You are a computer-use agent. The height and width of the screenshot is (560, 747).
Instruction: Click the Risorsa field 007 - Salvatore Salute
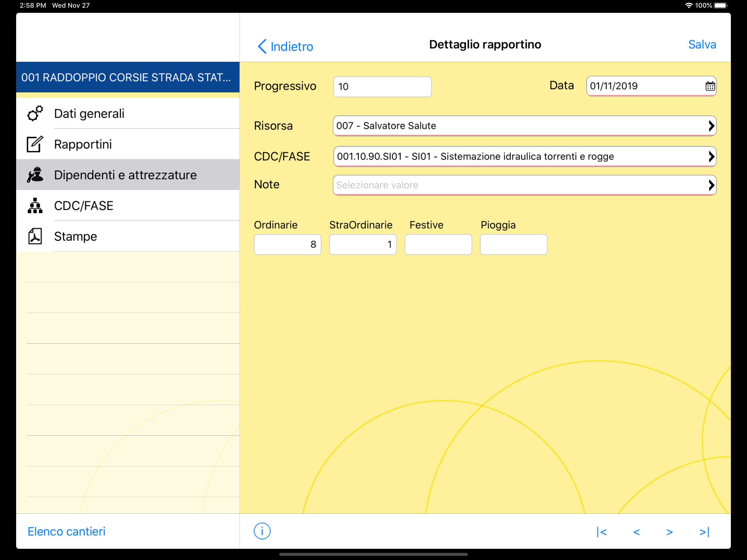(x=524, y=126)
